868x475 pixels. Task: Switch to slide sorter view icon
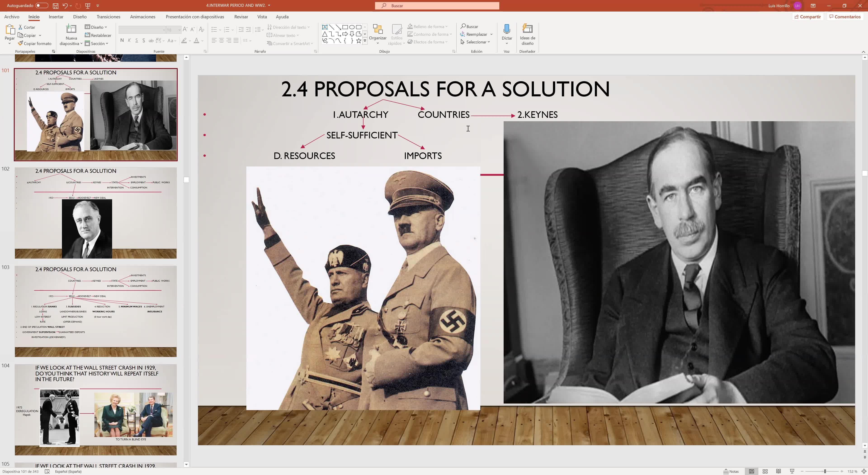coord(765,471)
